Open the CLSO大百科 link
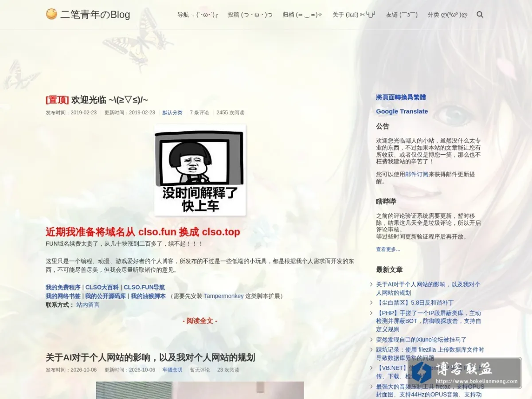 pos(102,287)
